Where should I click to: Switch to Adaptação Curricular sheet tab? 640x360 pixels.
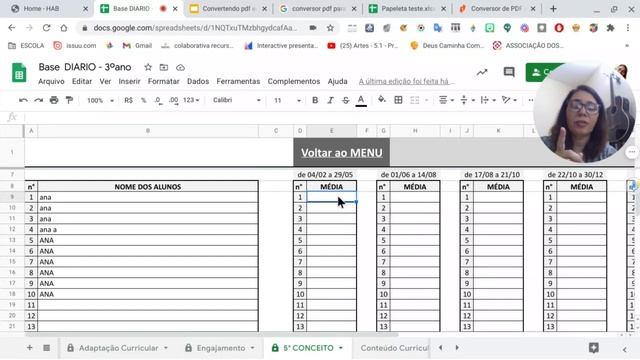pyautogui.click(x=118, y=348)
